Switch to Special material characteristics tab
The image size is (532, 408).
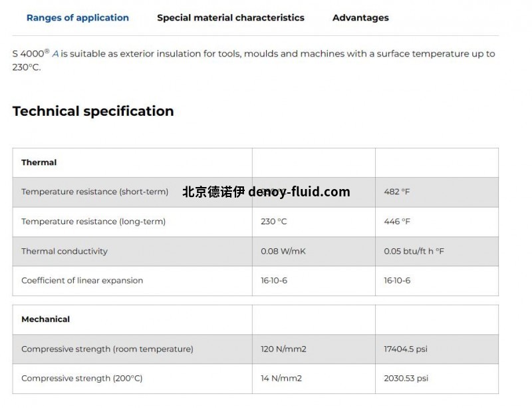(230, 18)
